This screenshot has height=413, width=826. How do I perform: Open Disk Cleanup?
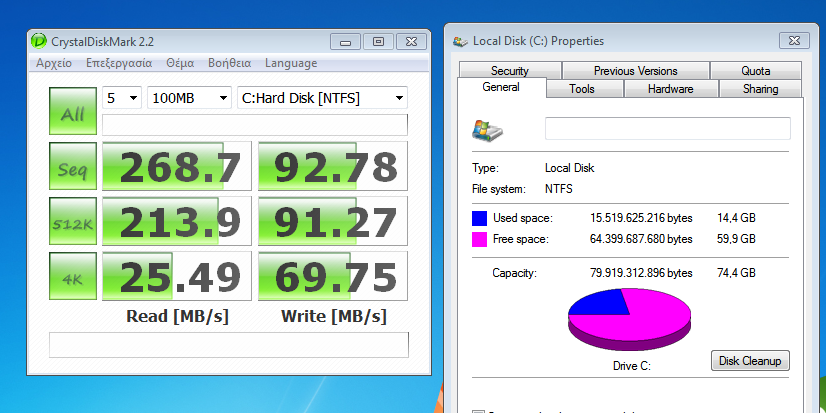click(x=750, y=361)
